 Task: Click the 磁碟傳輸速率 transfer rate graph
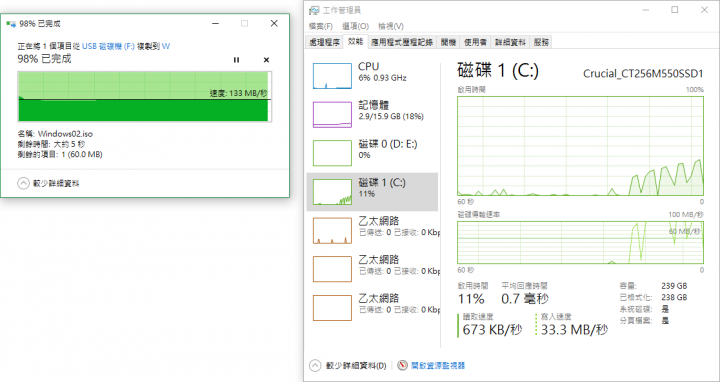580,242
